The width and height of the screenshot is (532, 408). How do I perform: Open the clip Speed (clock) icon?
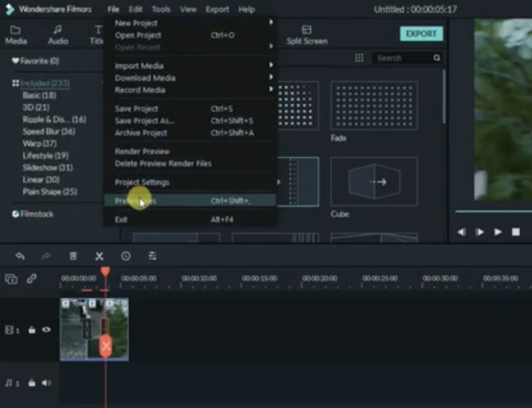(127, 256)
